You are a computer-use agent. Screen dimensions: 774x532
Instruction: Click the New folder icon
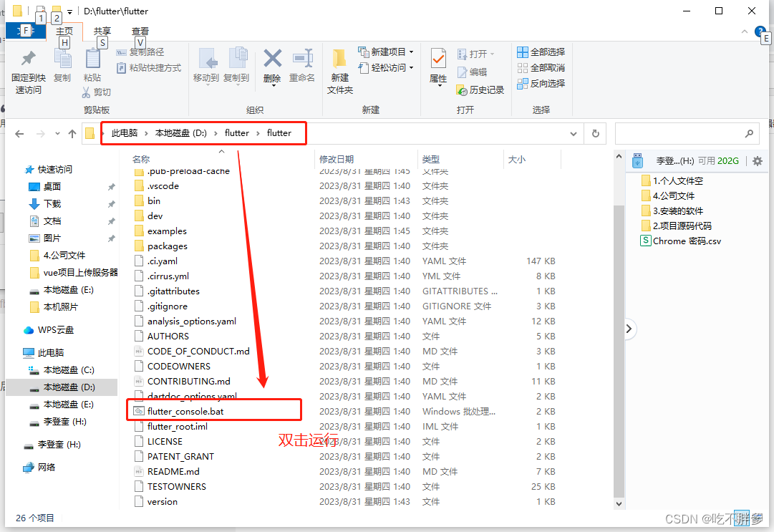point(339,59)
